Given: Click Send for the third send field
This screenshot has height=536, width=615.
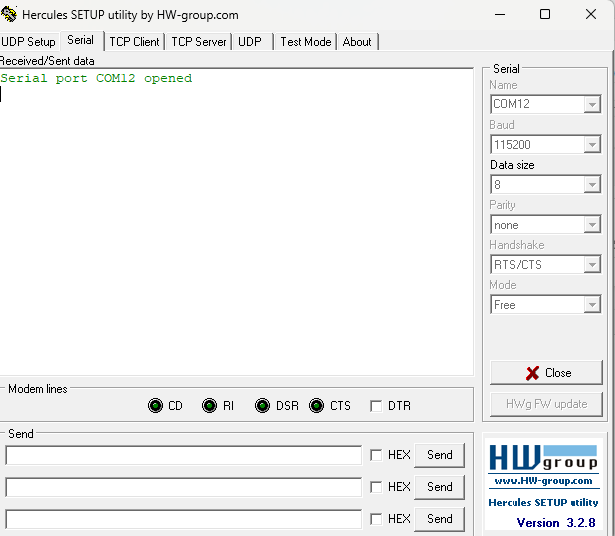Looking at the screenshot, I should coord(439,520).
